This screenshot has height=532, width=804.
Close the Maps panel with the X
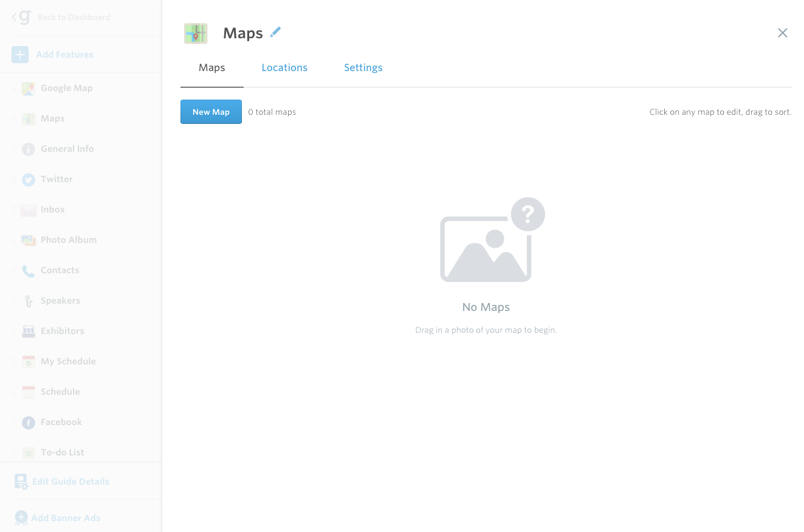pyautogui.click(x=783, y=33)
